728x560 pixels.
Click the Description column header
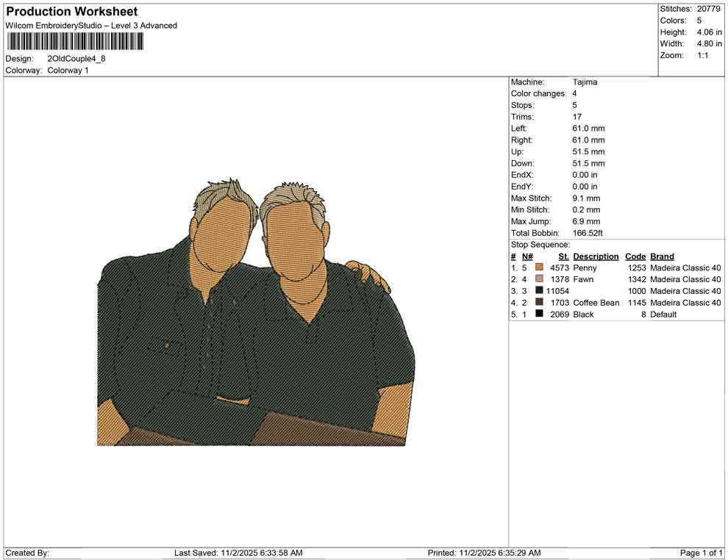[596, 256]
